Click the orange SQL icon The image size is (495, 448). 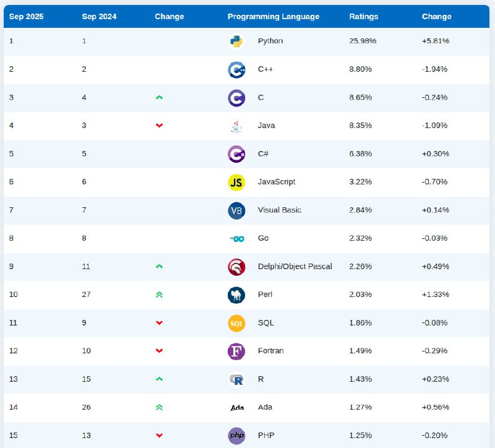tap(236, 323)
